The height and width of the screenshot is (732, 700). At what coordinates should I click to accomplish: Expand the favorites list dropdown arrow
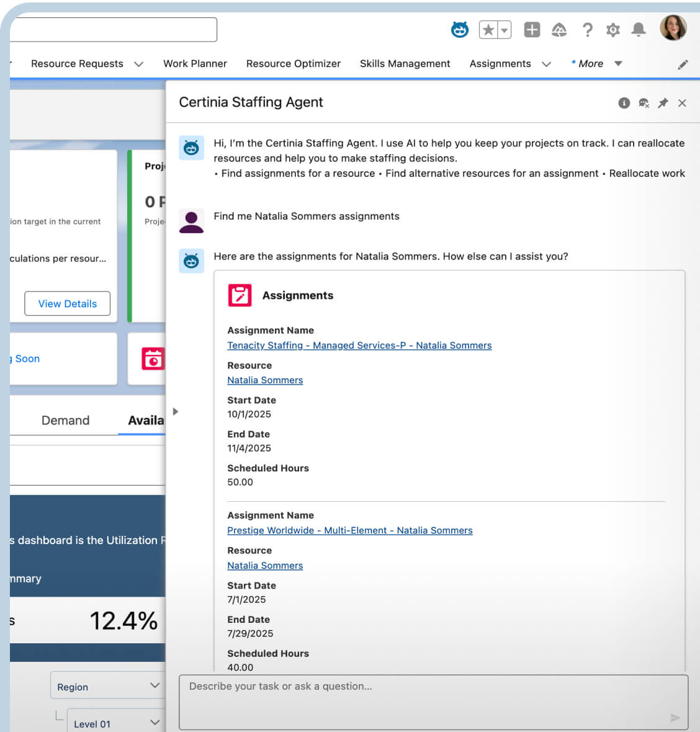coord(505,30)
